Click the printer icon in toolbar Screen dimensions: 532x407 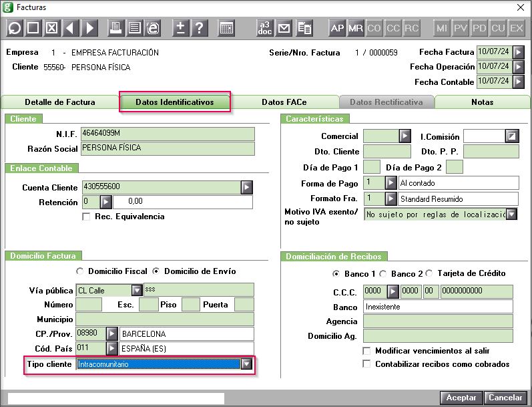(115, 28)
